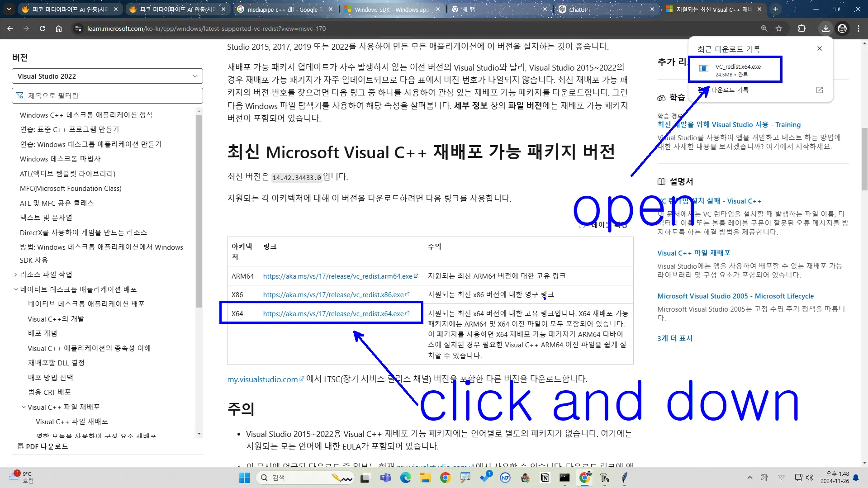This screenshot has height=488, width=868.
Task: Open Notion from the taskbar
Action: 545,478
